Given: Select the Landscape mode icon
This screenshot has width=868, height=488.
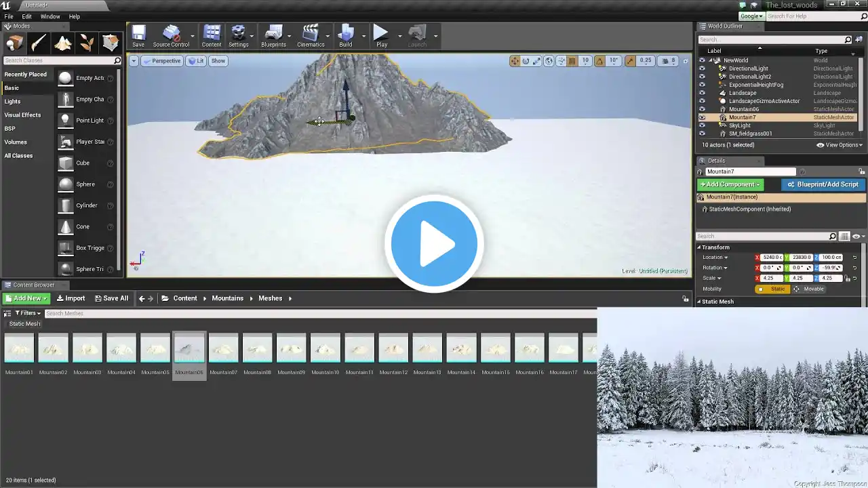Looking at the screenshot, I should (63, 43).
